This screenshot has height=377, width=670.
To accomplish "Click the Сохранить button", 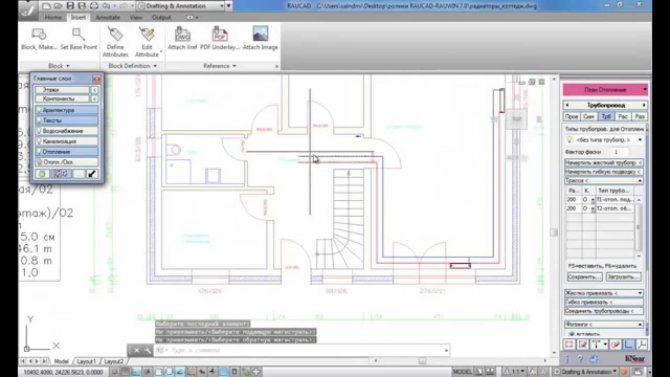I will point(584,277).
